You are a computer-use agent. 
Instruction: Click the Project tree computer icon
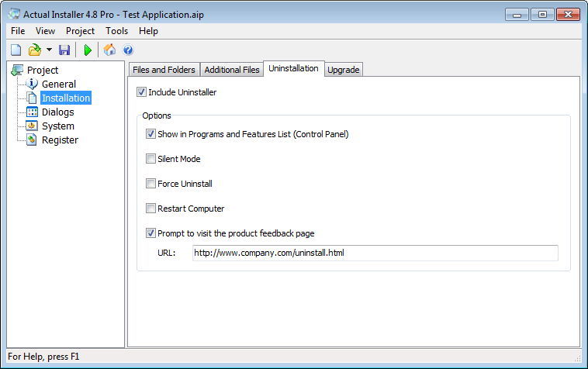(x=17, y=70)
